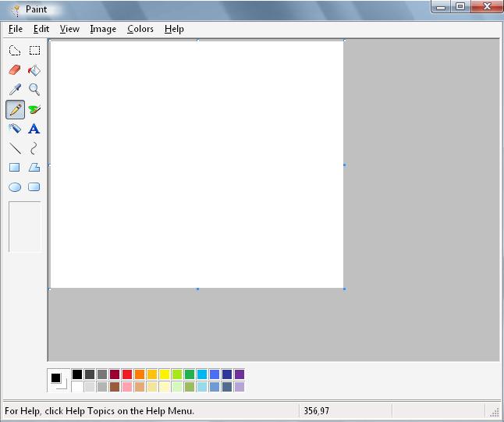Select the Airbrush spray tool
504x422 pixels.
click(x=15, y=129)
